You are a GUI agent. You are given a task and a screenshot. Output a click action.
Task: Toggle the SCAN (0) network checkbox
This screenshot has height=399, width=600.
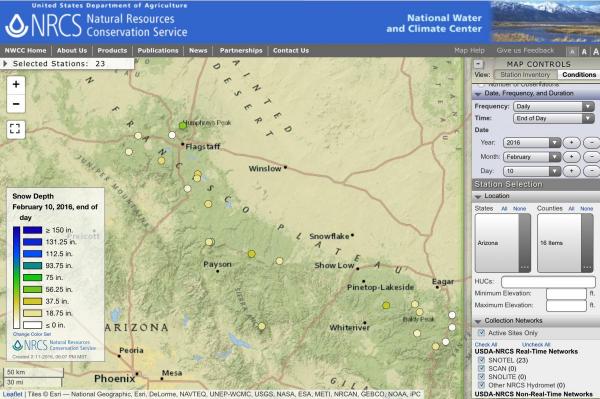pos(481,368)
